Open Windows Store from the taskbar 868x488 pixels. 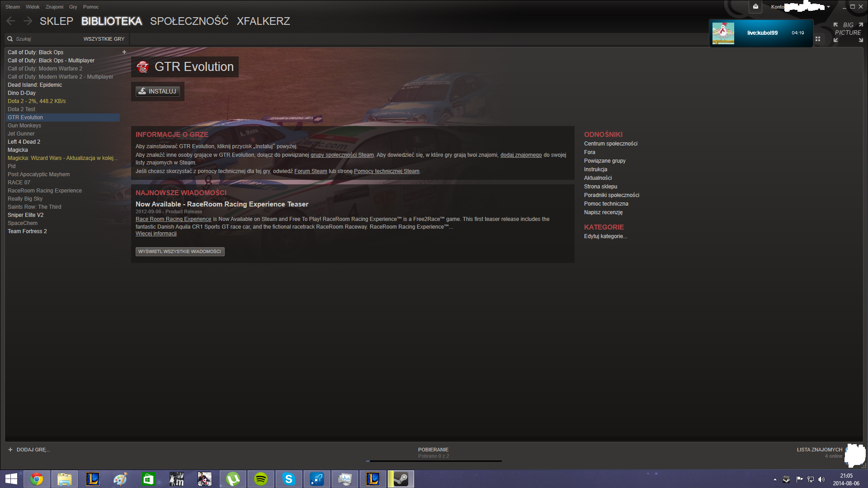pyautogui.click(x=149, y=479)
